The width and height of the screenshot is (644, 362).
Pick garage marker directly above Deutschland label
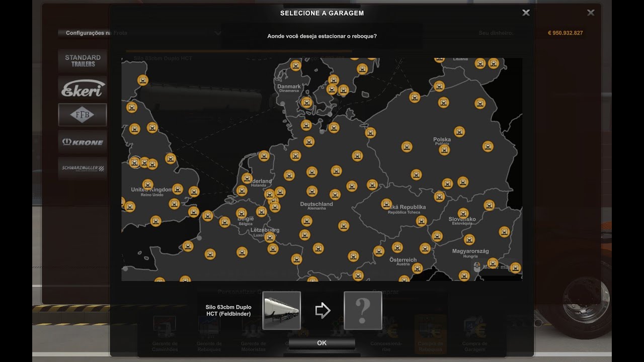(312, 191)
